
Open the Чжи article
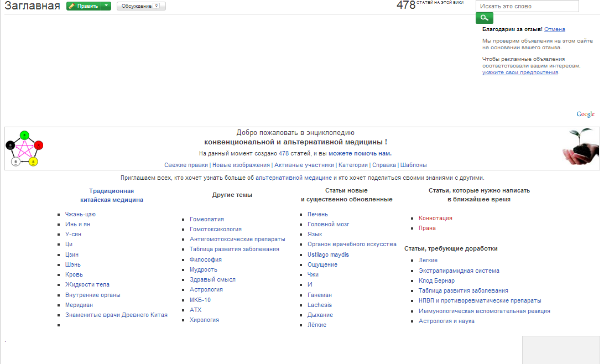tap(313, 274)
